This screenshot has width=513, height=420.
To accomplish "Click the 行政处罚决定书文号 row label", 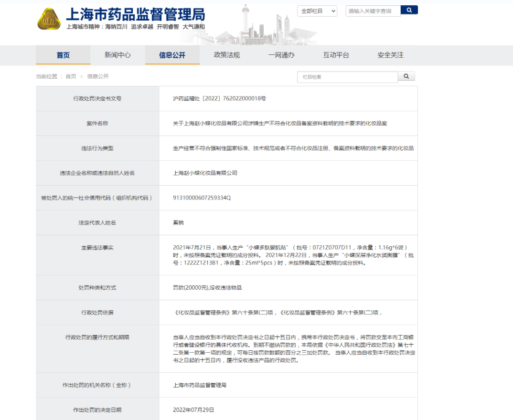I will pos(97,99).
